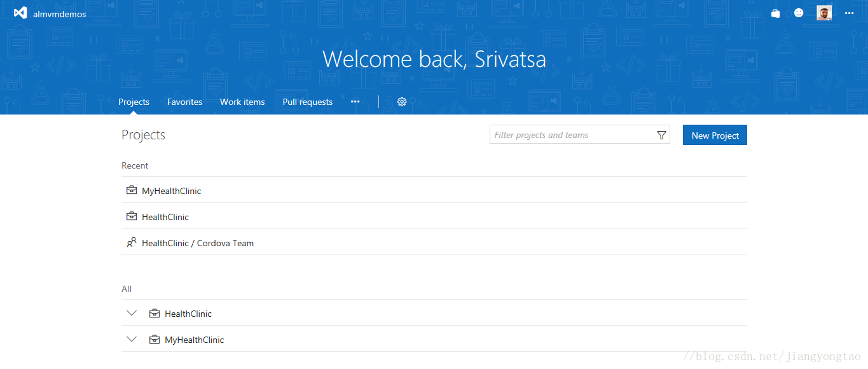Open recent project HealthClinic

(x=165, y=217)
